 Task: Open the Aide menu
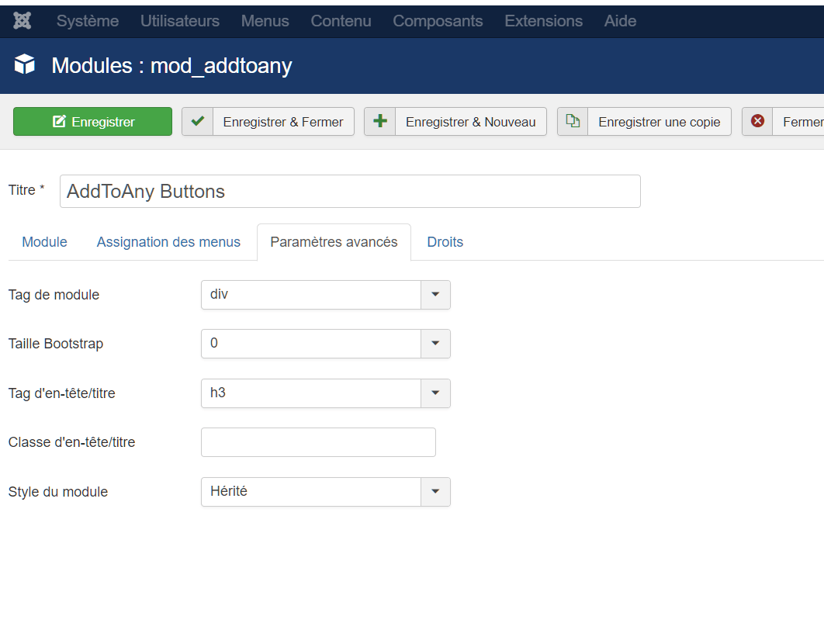[620, 20]
